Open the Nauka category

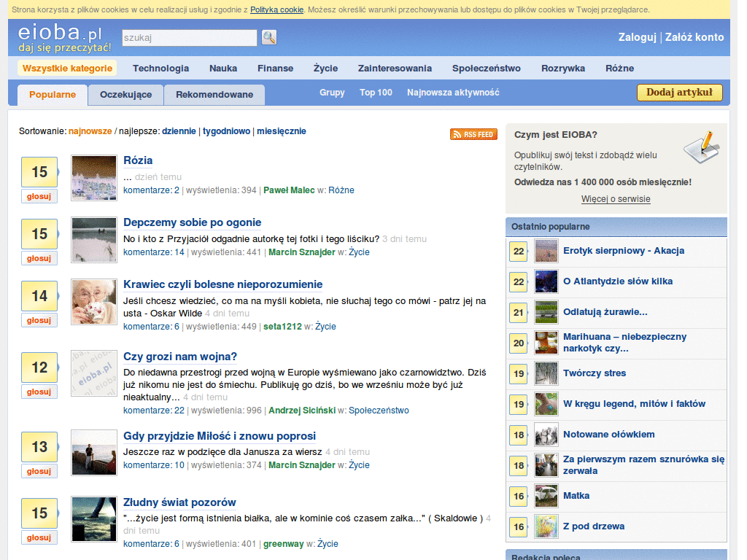tap(223, 68)
